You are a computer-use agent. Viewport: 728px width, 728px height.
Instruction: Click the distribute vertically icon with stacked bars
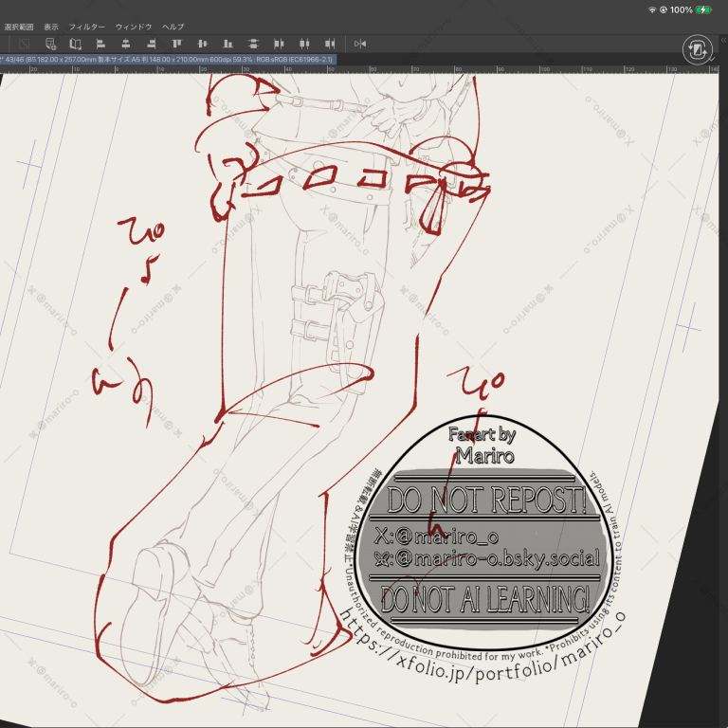[253, 44]
